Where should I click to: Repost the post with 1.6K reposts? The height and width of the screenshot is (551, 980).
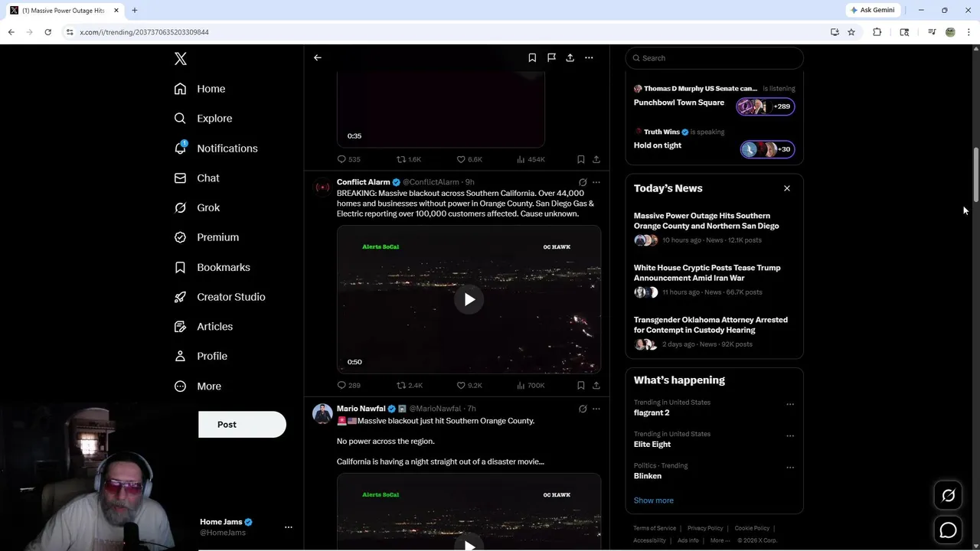[x=409, y=159]
